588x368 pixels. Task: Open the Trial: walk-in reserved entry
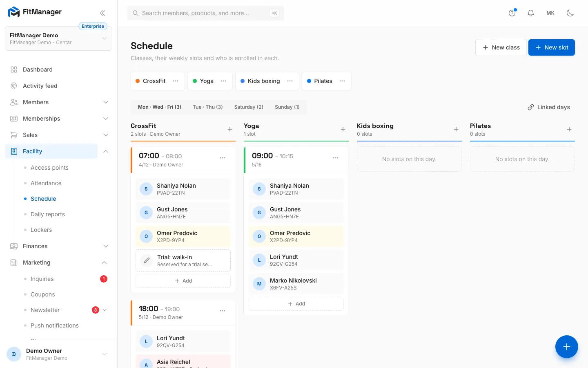click(183, 260)
